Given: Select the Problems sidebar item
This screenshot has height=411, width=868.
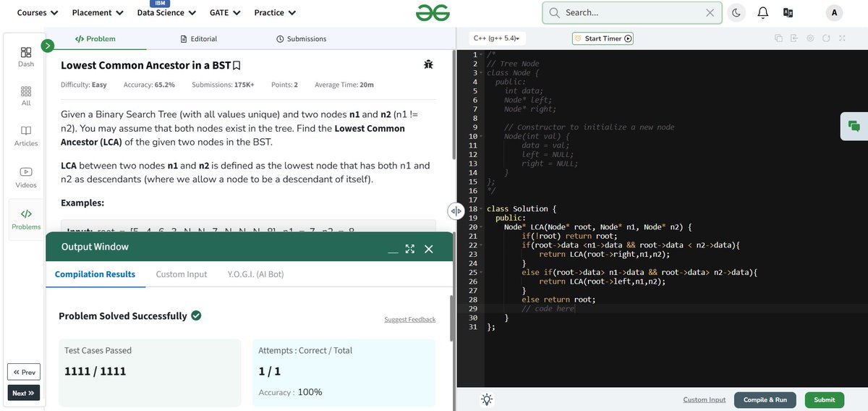Looking at the screenshot, I should click(26, 219).
